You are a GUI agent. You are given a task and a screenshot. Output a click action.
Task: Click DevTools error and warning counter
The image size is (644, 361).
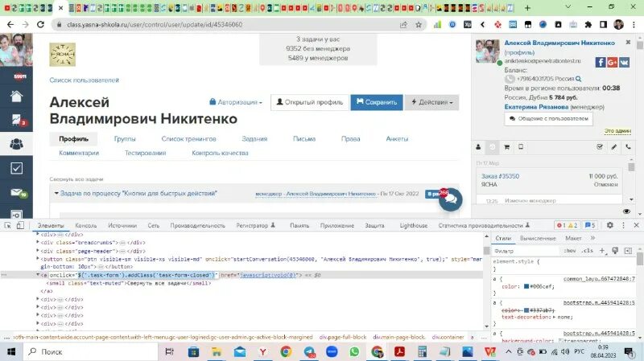pos(567,225)
